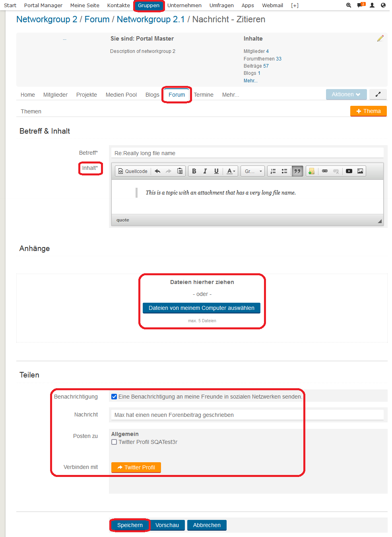Open the Aktionen dropdown
The width and height of the screenshot is (392, 537).
(346, 94)
